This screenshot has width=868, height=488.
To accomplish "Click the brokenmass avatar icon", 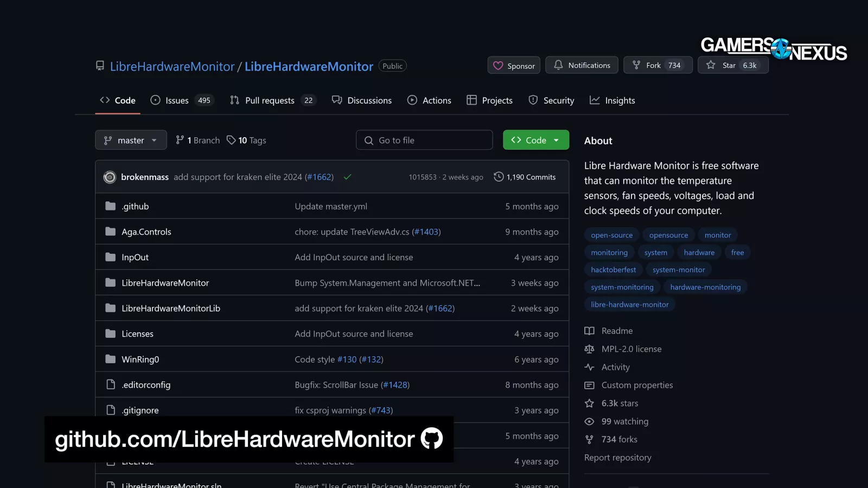I will (110, 177).
